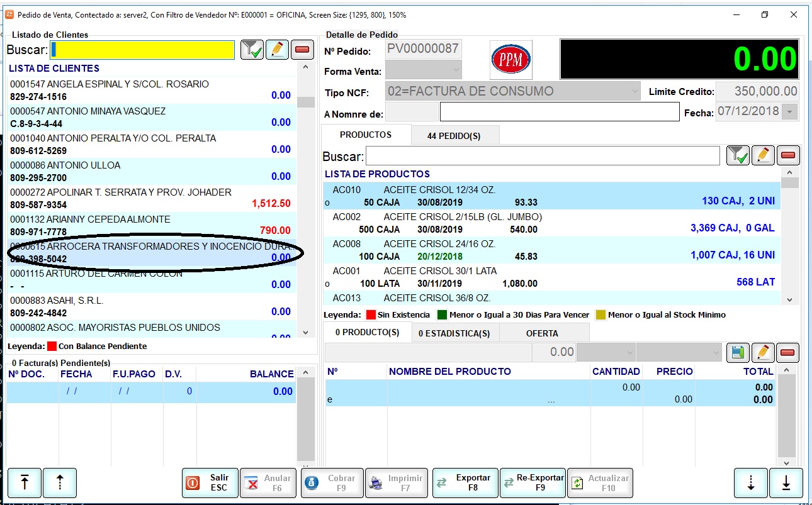
Task: Expand the Forma Venta combo box
Action: coord(456,70)
